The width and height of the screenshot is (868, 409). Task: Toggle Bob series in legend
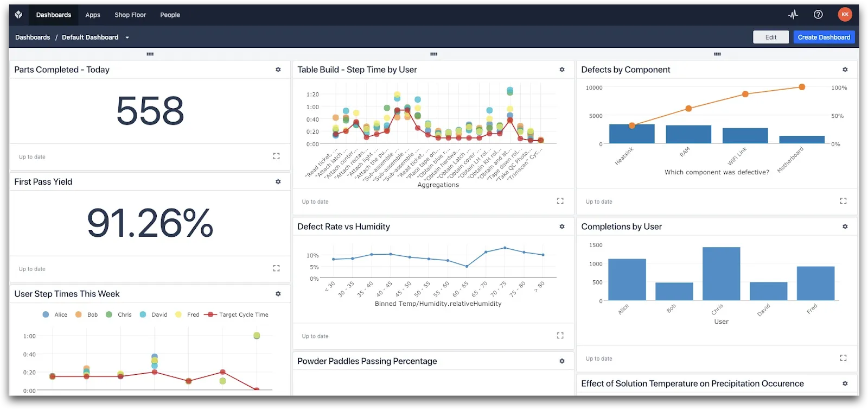pos(87,314)
